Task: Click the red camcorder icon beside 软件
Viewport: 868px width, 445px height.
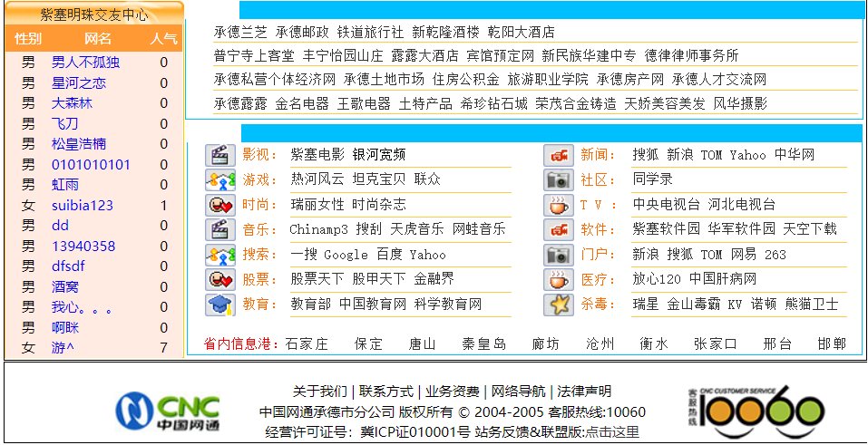Action: [x=559, y=229]
